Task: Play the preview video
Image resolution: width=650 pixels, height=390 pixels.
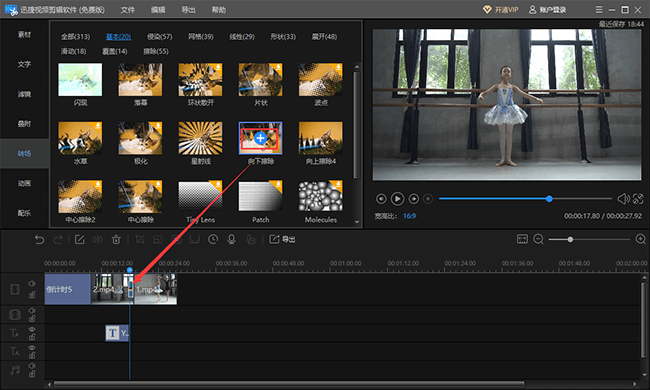Action: (397, 199)
